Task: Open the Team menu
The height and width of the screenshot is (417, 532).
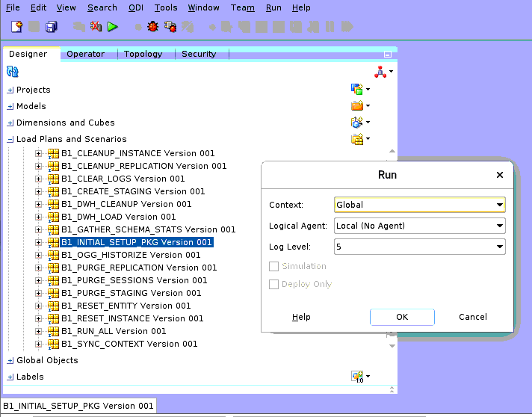Action: [x=243, y=7]
